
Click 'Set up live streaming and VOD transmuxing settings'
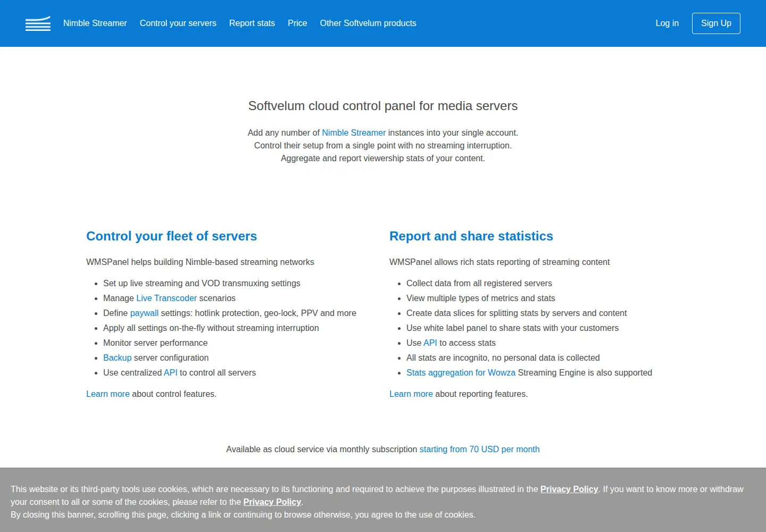202,284
